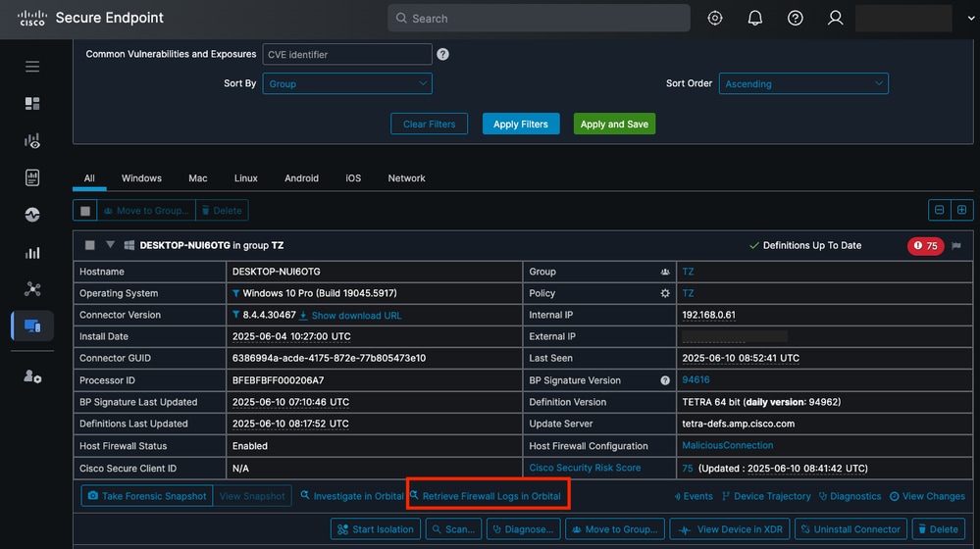Expand all computers with plus icon
The width and height of the screenshot is (980, 549).
point(962,210)
